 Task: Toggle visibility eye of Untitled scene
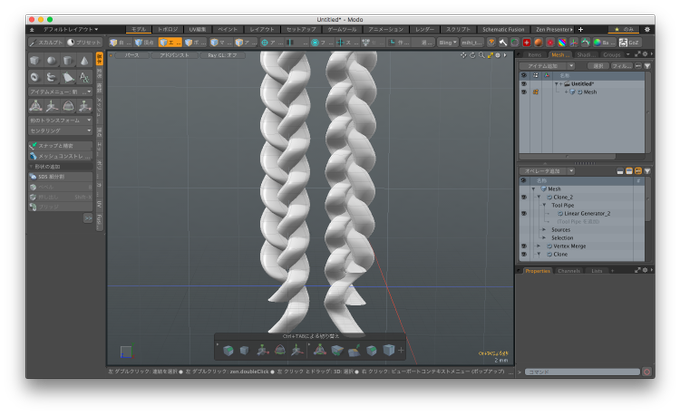click(x=524, y=84)
